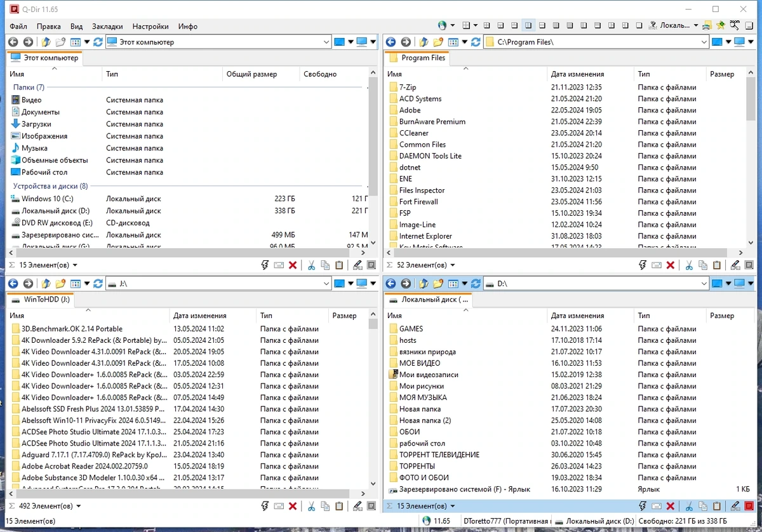Click the inet icon in the top toolbar
This screenshot has width=762, height=532.
click(x=652, y=25)
